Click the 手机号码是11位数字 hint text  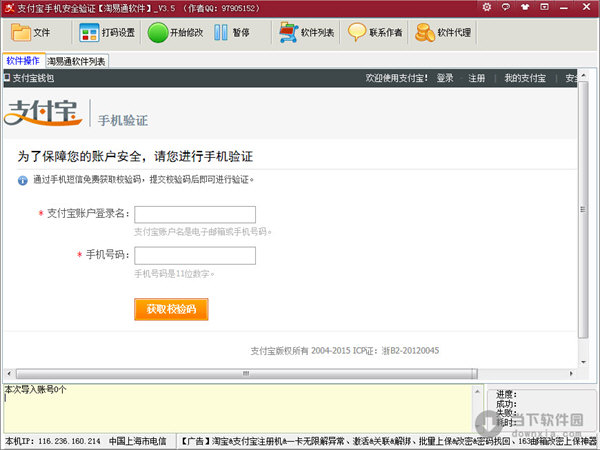pos(172,274)
